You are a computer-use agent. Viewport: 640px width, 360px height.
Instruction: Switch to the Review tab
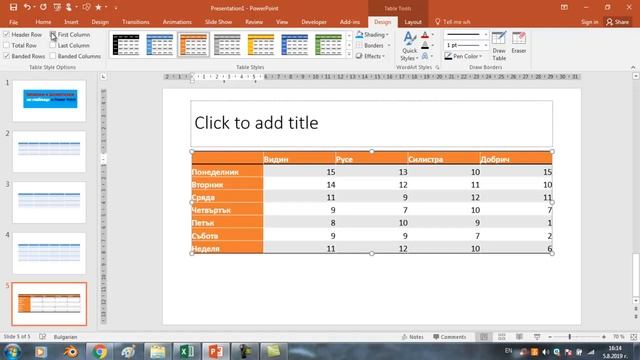pyautogui.click(x=254, y=22)
